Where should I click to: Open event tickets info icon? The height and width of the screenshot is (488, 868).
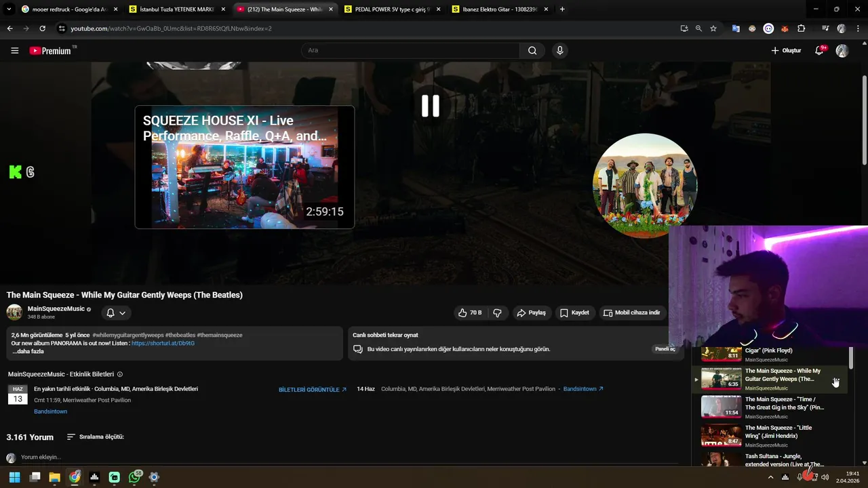coord(120,374)
